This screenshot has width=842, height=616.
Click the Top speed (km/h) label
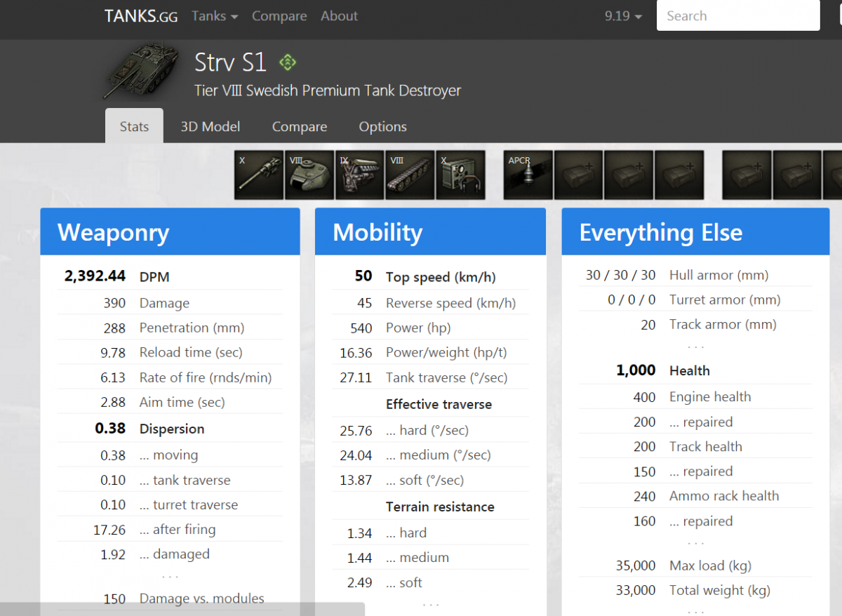tap(441, 277)
